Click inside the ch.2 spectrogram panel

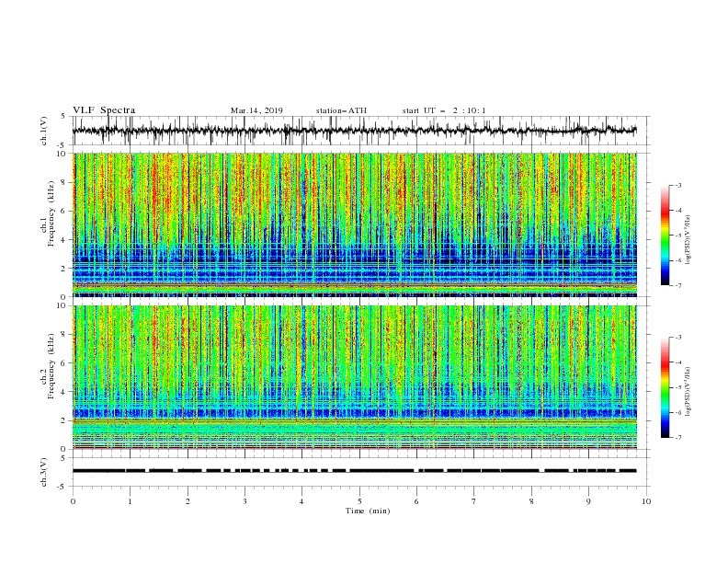[x=355, y=377]
